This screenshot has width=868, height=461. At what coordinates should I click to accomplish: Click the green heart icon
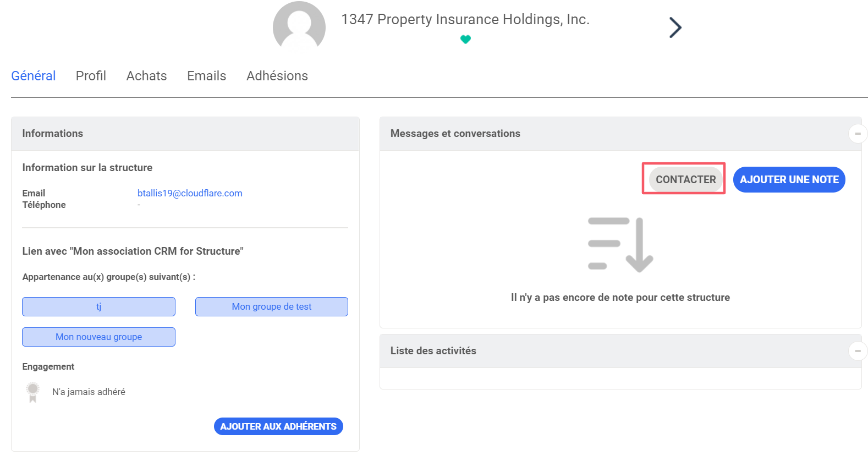[x=465, y=40]
